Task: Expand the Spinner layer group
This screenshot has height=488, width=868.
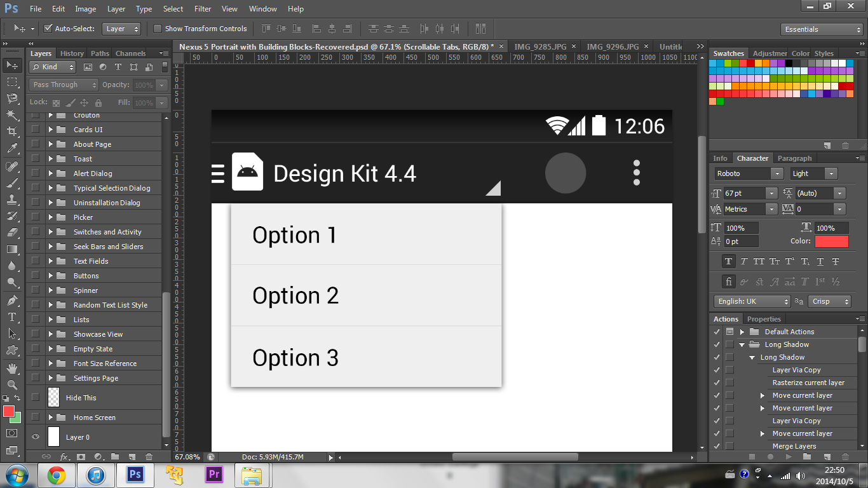Action: pos(50,290)
